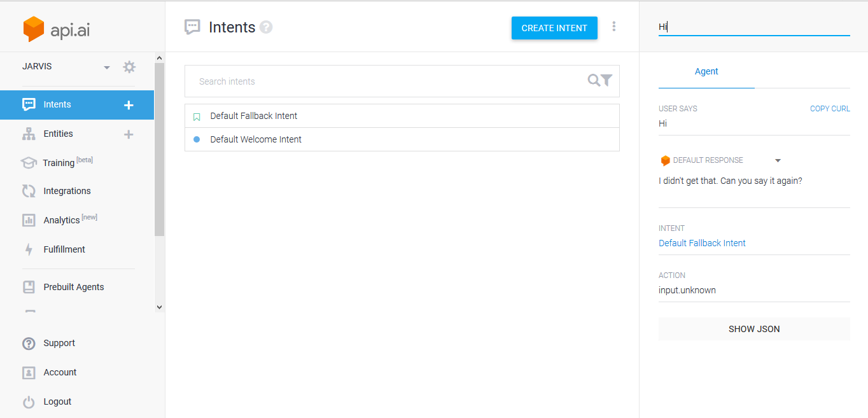Image resolution: width=868 pixels, height=418 pixels.
Task: Expand the DEFAULT RESPONSE dropdown
Action: coord(778,160)
